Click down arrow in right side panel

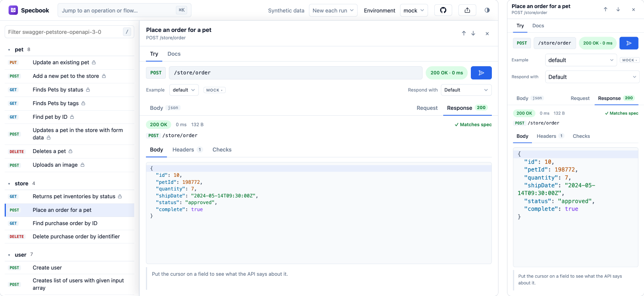pyautogui.click(x=618, y=9)
